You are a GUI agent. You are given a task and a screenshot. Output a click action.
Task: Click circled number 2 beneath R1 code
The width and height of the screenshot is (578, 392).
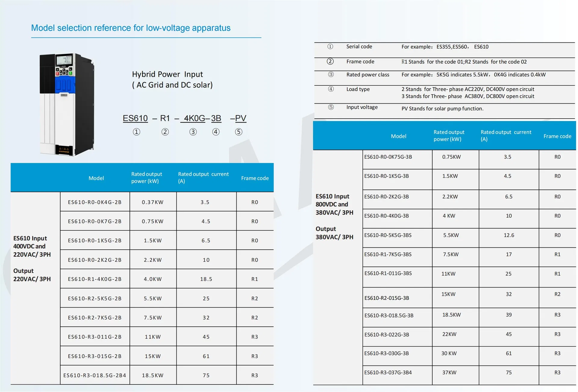pyautogui.click(x=165, y=132)
